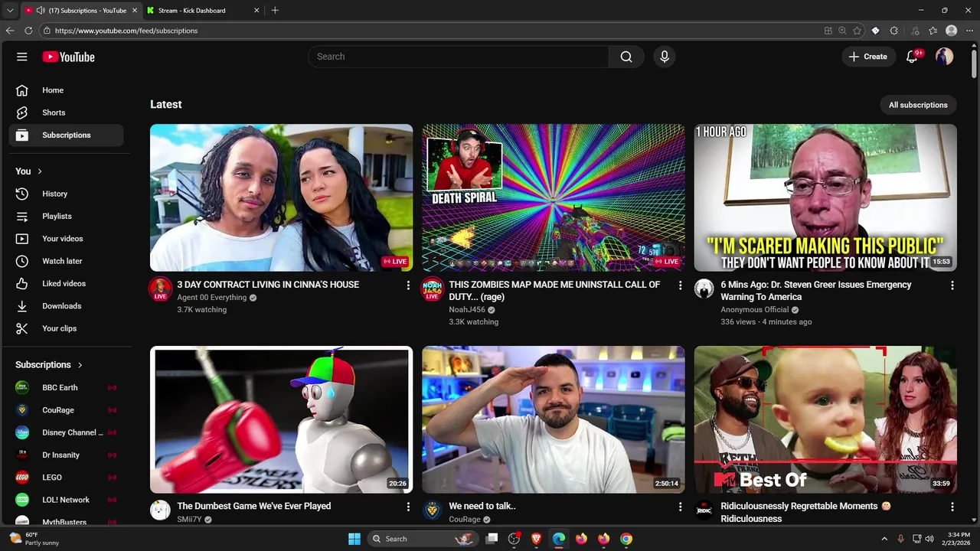This screenshot has width=980, height=551.
Task: Open options menu for Zombies map video
Action: point(680,285)
